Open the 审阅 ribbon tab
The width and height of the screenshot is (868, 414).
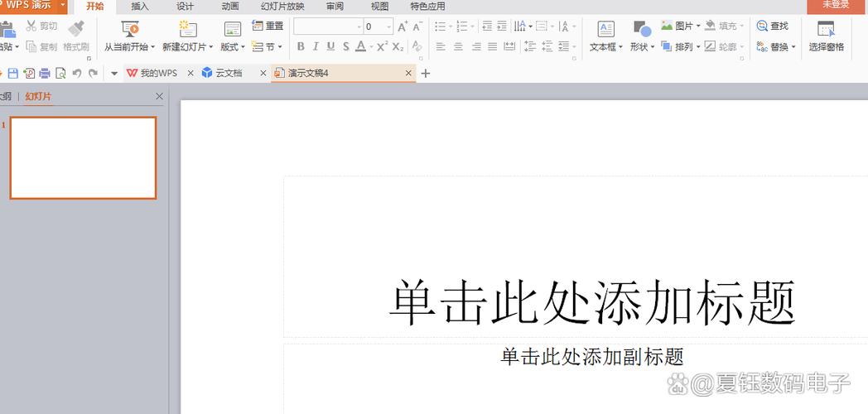pyautogui.click(x=335, y=7)
